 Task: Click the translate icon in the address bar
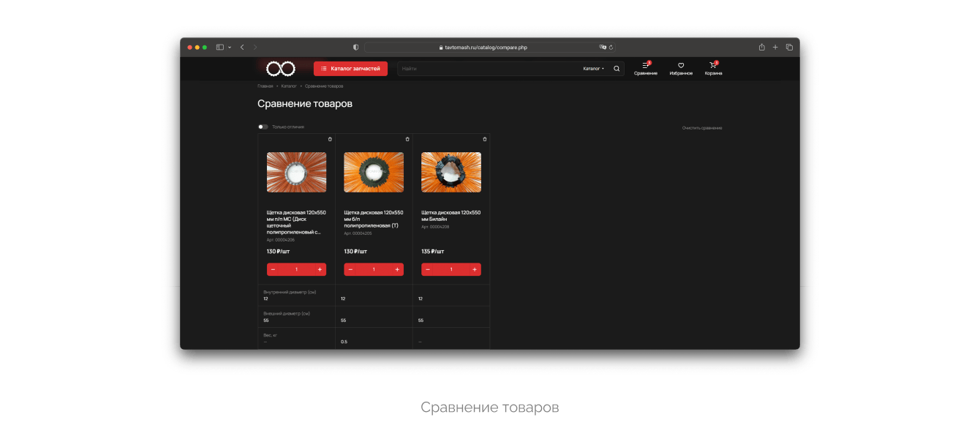click(x=603, y=47)
